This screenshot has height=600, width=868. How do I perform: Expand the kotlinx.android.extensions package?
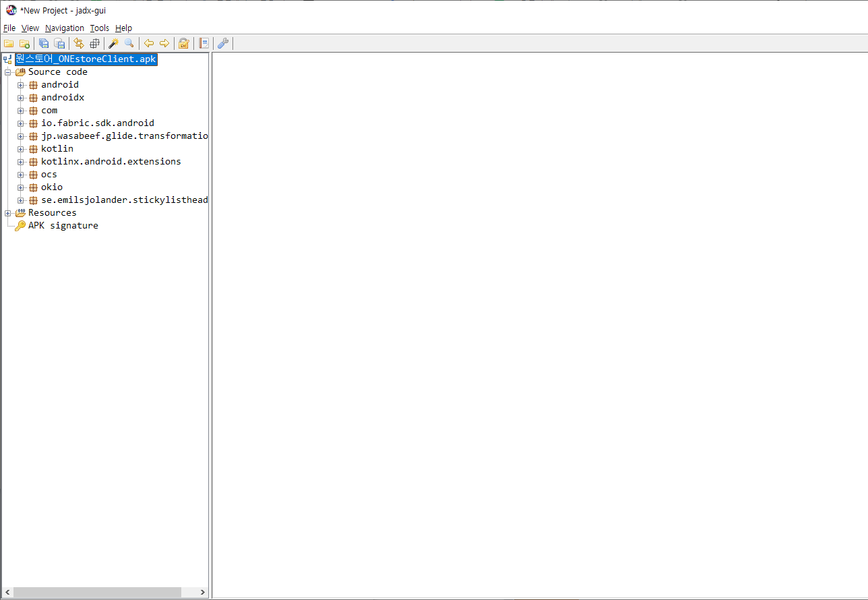(21, 162)
